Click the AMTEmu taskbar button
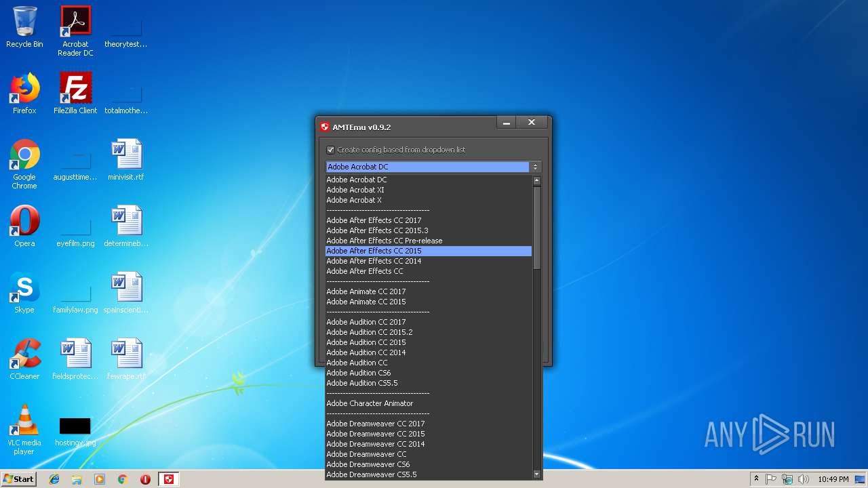Image resolution: width=868 pixels, height=488 pixels. [x=169, y=479]
